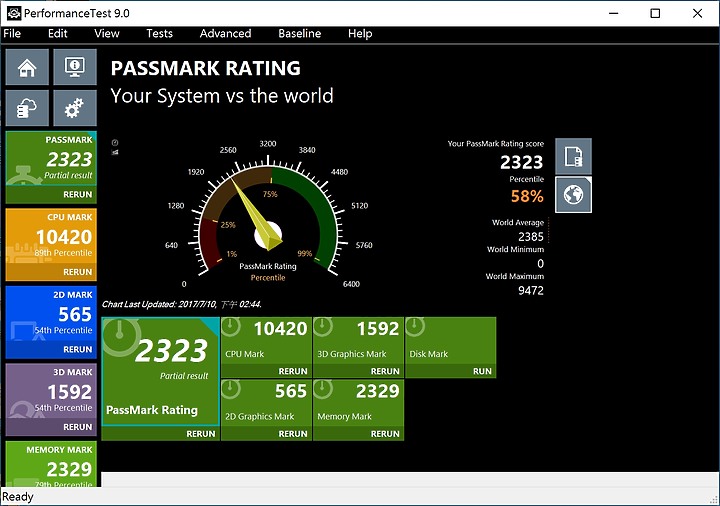The width and height of the screenshot is (720, 506).
Task: Rerun the sidebar 2D MARK test
Action: coord(78,349)
